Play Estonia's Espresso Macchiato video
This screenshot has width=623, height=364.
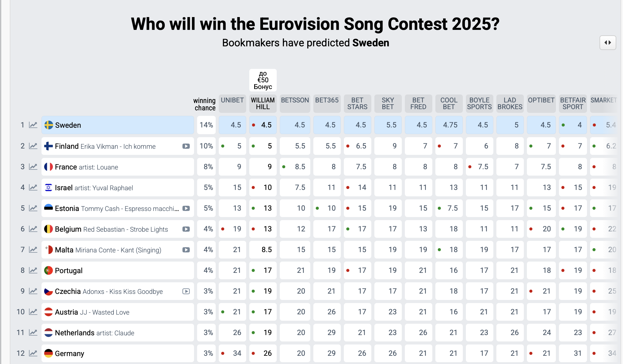[186, 209]
